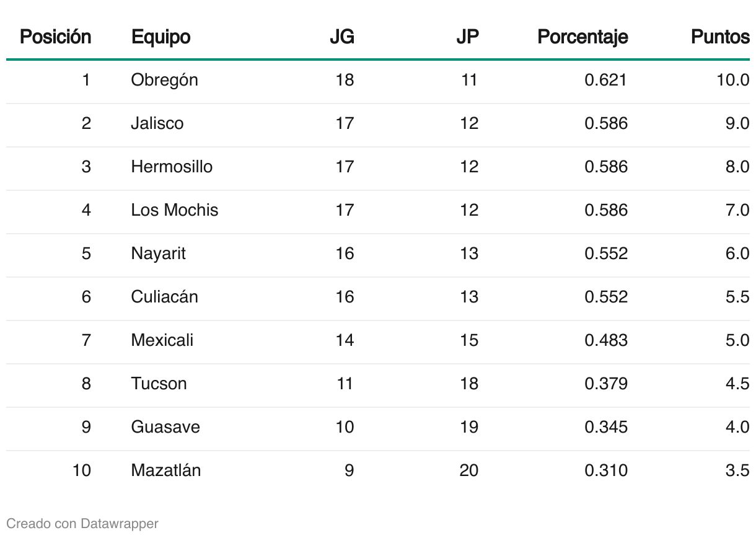The width and height of the screenshot is (756, 538).
Task: Select Mexicali's 0.483 percentage cell
Action: [x=606, y=340]
